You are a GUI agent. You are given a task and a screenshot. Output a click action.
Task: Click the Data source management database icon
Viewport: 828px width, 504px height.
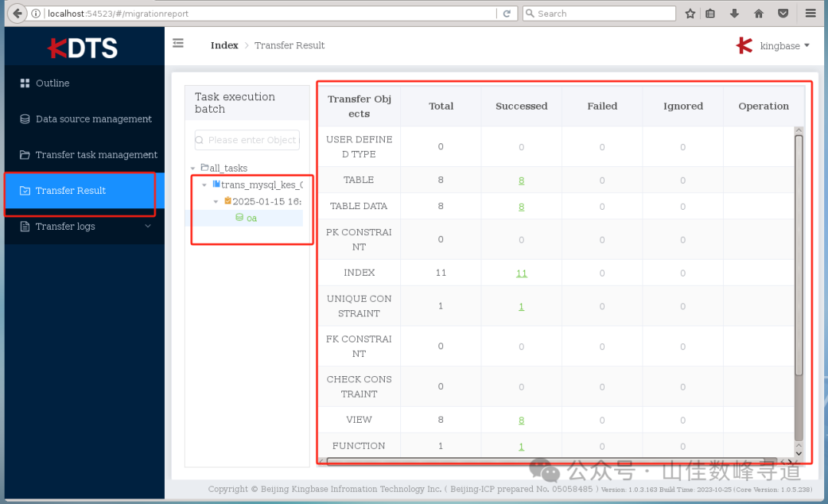coord(25,119)
